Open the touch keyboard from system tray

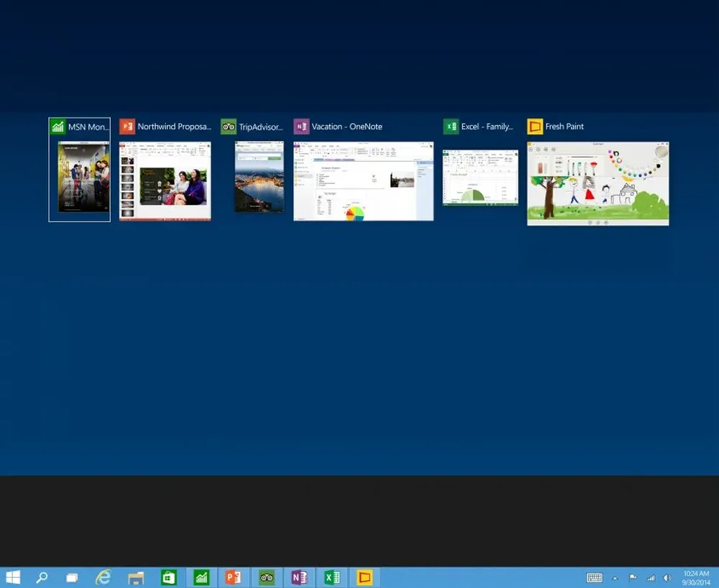click(594, 577)
